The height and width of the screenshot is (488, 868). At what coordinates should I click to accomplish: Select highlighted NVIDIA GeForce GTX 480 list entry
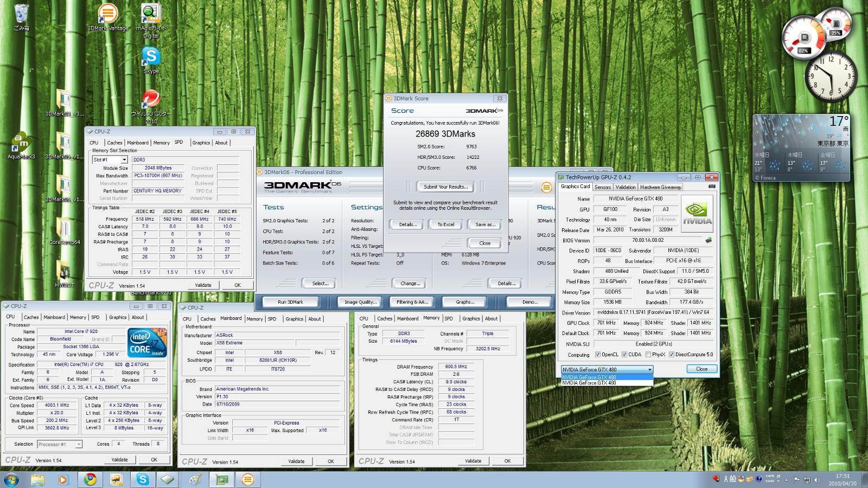[607, 377]
